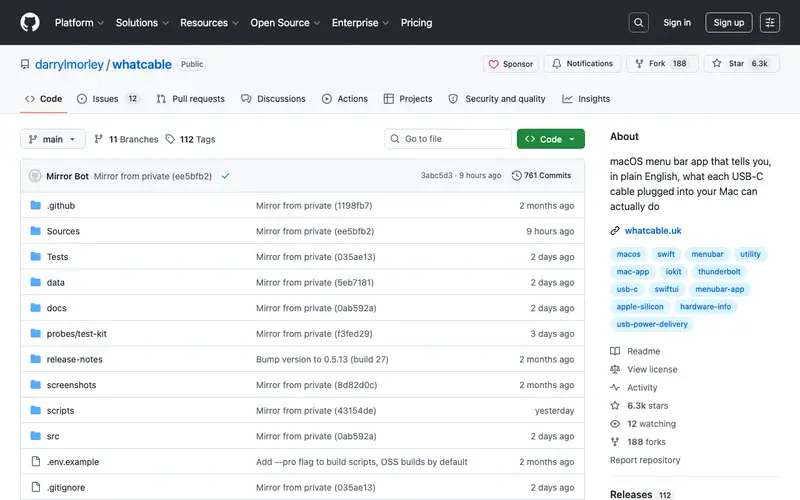The image size is (800, 500).
Task: Open the probes/test-kit folder
Action: (77, 334)
